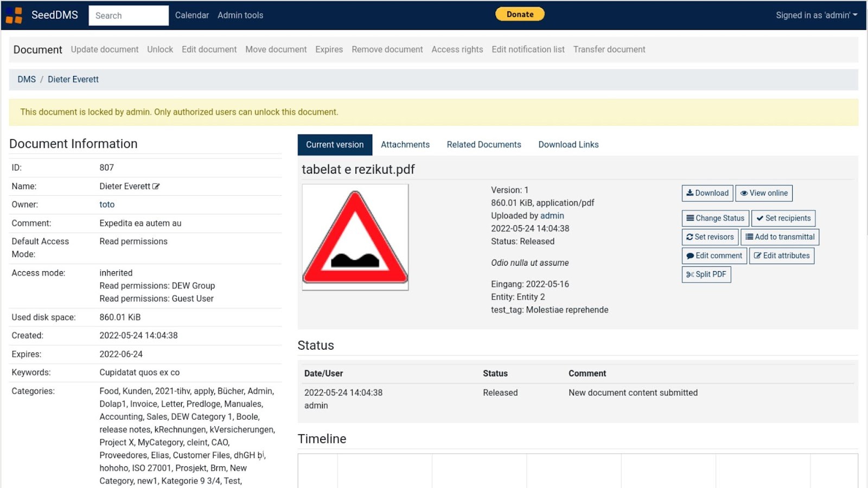Expand the Signed in as 'admin' dropdown
The height and width of the screenshot is (488, 868).
816,15
